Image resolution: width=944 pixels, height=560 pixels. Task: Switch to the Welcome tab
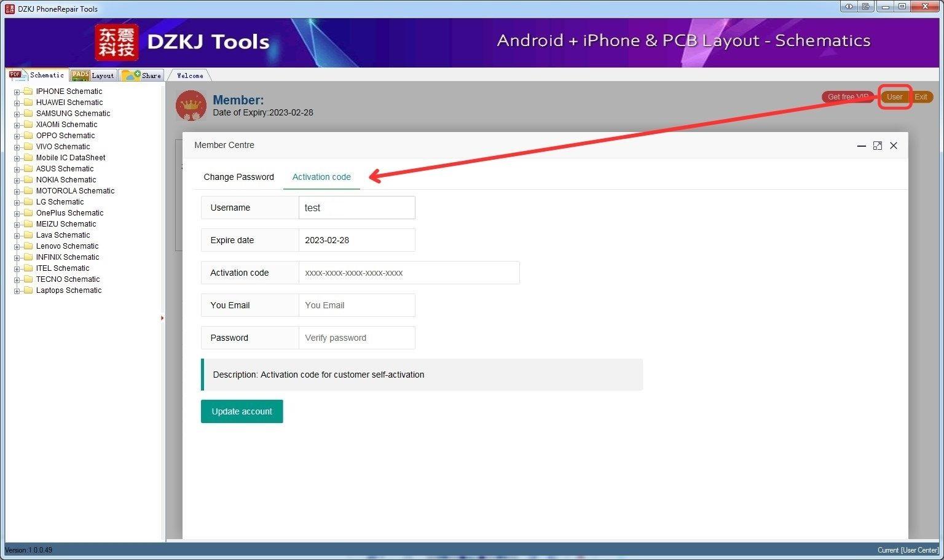click(x=190, y=76)
